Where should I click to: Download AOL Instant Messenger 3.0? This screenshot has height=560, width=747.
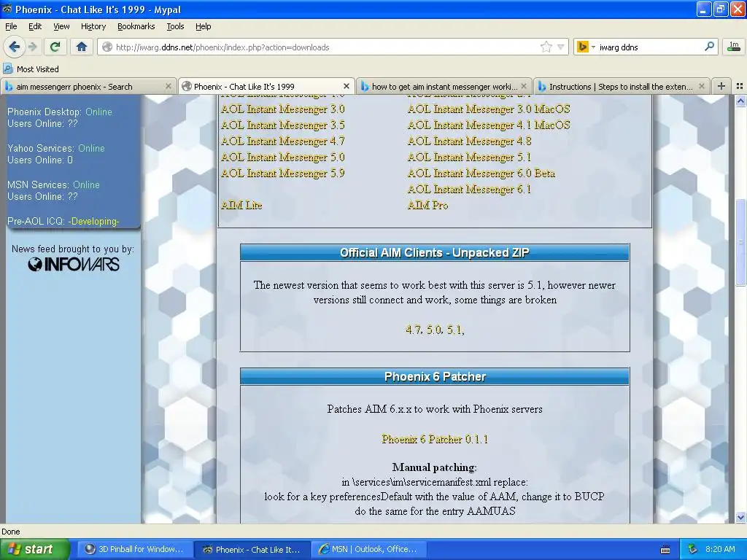[283, 109]
